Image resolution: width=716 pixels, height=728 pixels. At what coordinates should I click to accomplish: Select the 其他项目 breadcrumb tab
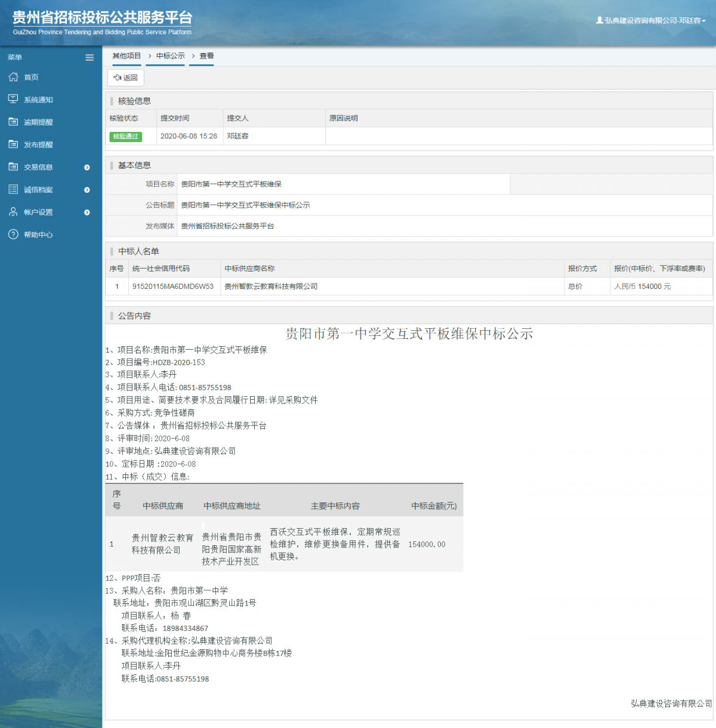(126, 56)
